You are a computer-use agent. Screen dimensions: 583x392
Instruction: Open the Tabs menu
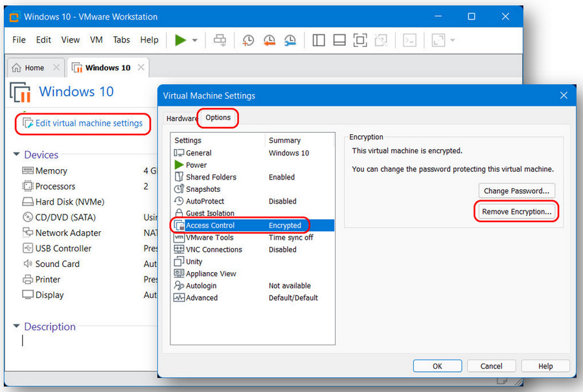121,40
